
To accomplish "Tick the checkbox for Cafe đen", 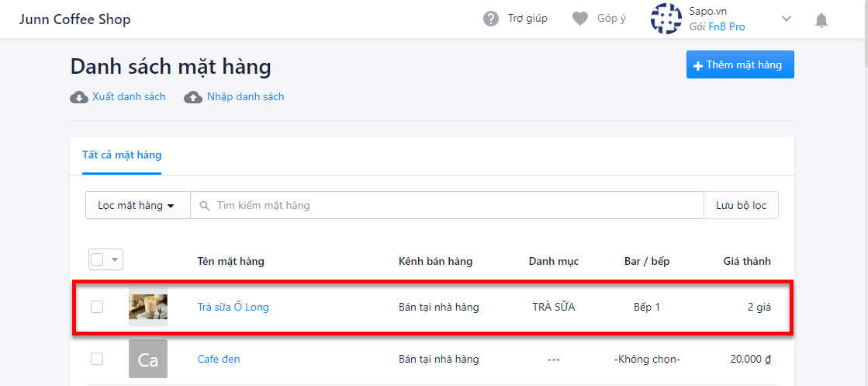I will pos(97,359).
